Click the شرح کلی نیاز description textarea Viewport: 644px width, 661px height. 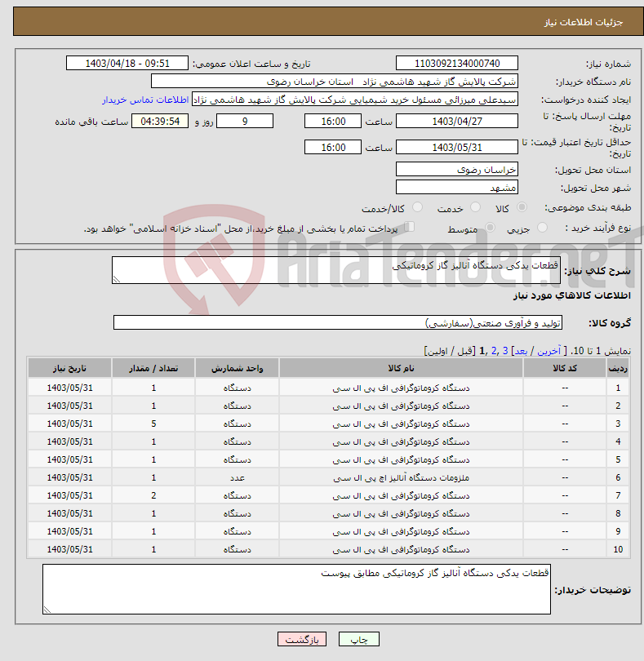click(336, 270)
